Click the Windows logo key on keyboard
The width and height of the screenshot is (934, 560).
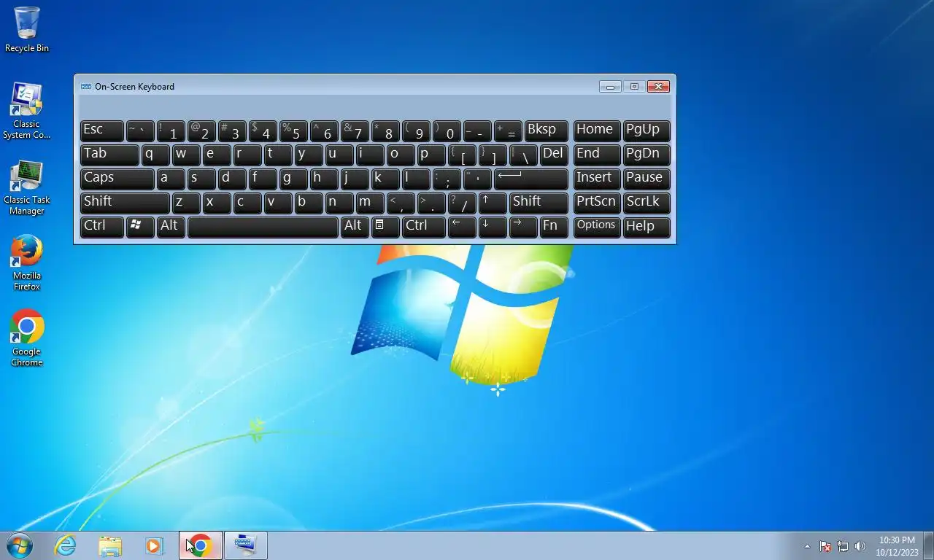[x=140, y=227]
